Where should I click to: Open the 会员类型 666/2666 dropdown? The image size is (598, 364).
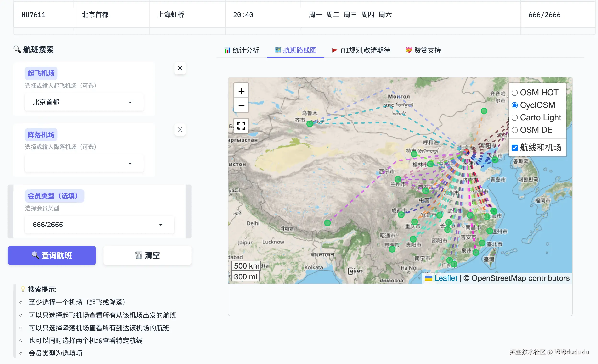99,225
